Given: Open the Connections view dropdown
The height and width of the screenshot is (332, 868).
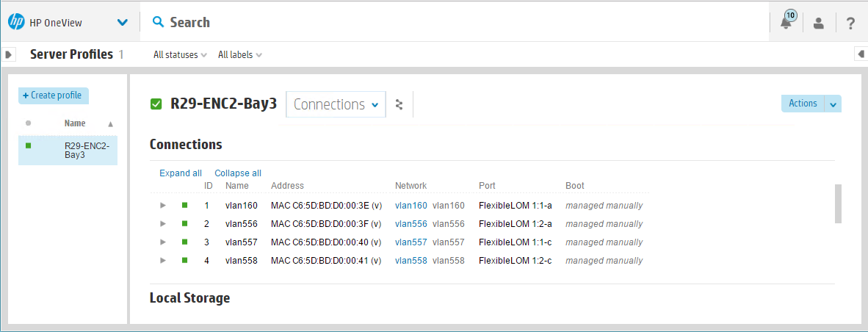Looking at the screenshot, I should 336,104.
